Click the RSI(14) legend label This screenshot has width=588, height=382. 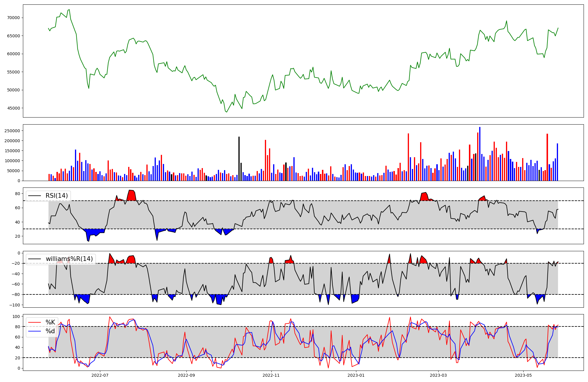coord(56,196)
